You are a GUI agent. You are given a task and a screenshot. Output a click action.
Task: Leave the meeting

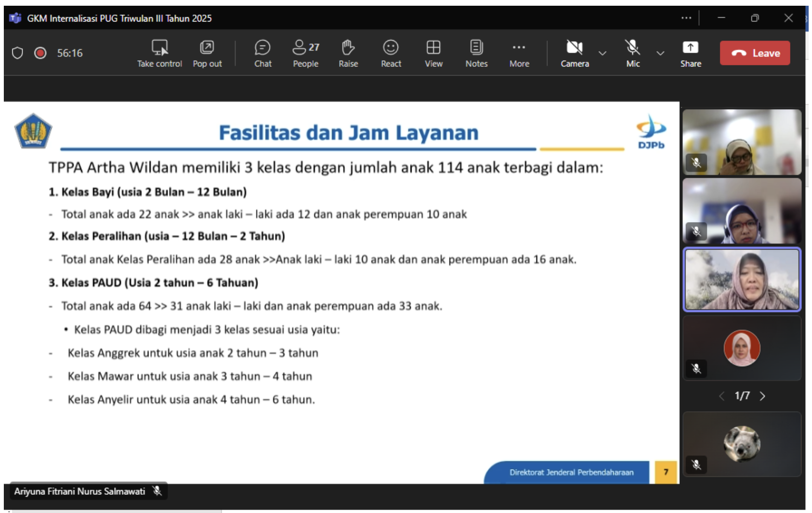coord(754,53)
